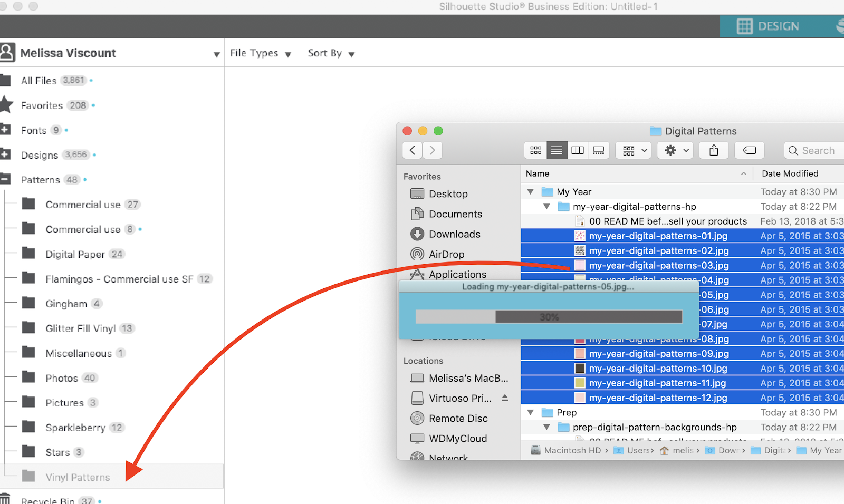Image resolution: width=844 pixels, height=504 pixels.
Task: Switch Finder to column view
Action: click(x=578, y=150)
